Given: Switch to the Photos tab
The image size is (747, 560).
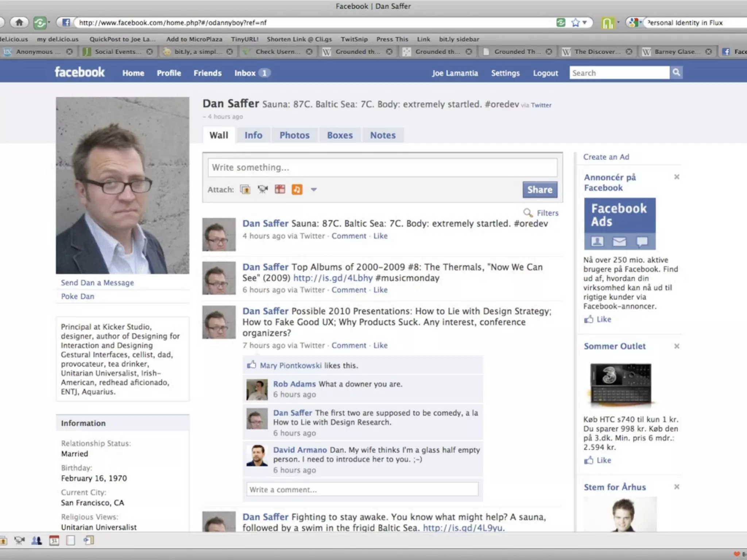Looking at the screenshot, I should point(294,135).
